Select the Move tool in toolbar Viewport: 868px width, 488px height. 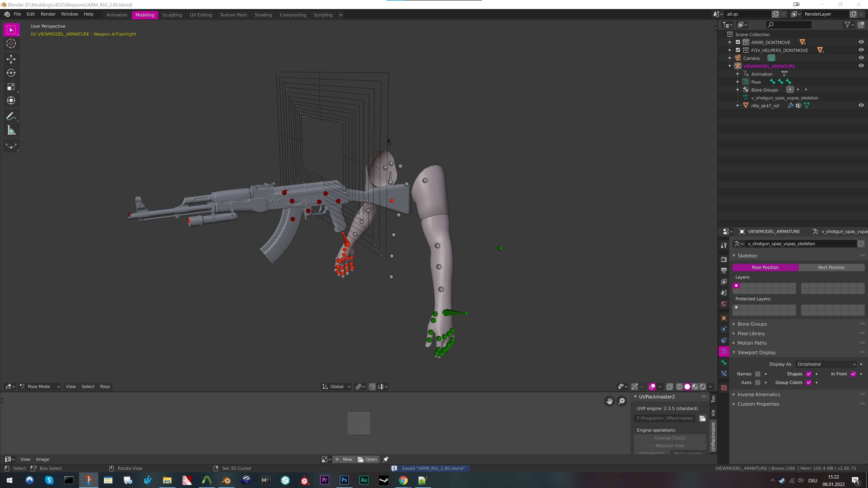11,59
